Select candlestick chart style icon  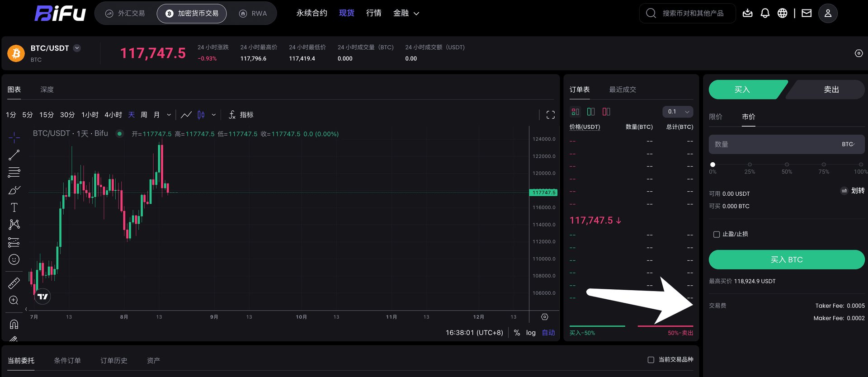201,115
